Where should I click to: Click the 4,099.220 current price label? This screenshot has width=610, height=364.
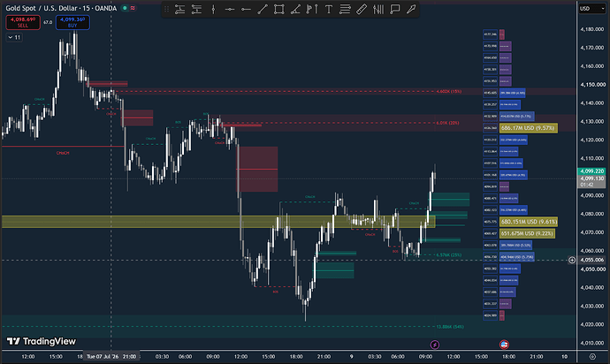point(591,171)
